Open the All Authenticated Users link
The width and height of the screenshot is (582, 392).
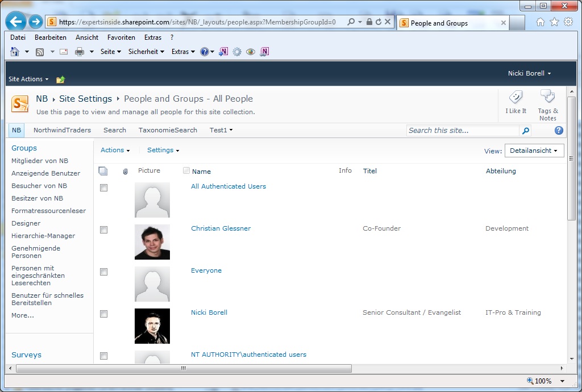[228, 186]
